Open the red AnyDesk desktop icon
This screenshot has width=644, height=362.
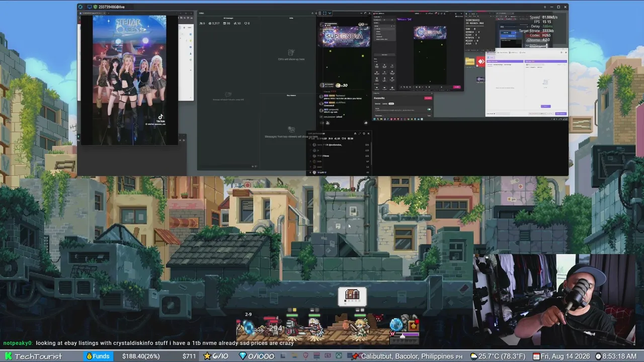[x=481, y=61]
